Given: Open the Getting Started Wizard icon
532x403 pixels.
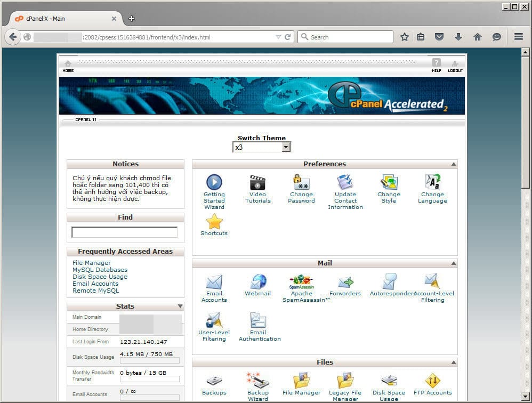Looking at the screenshot, I should (x=214, y=183).
